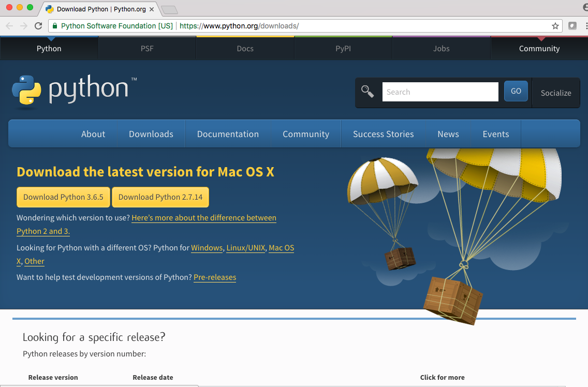The height and width of the screenshot is (387, 588).
Task: Click the Python releases by version number text
Action: pos(84,353)
